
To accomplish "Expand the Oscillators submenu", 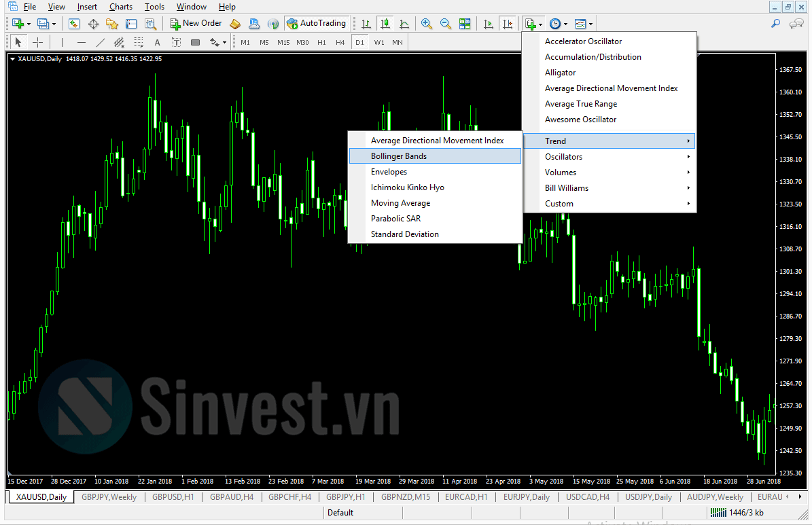I will click(x=610, y=156).
